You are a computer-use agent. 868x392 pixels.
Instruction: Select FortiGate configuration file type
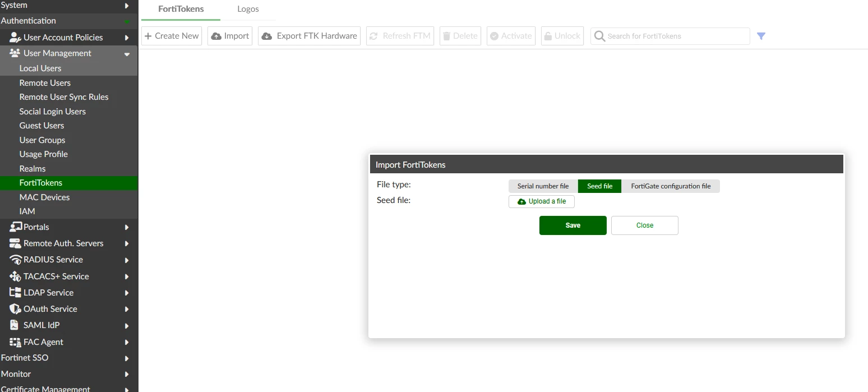(671, 186)
